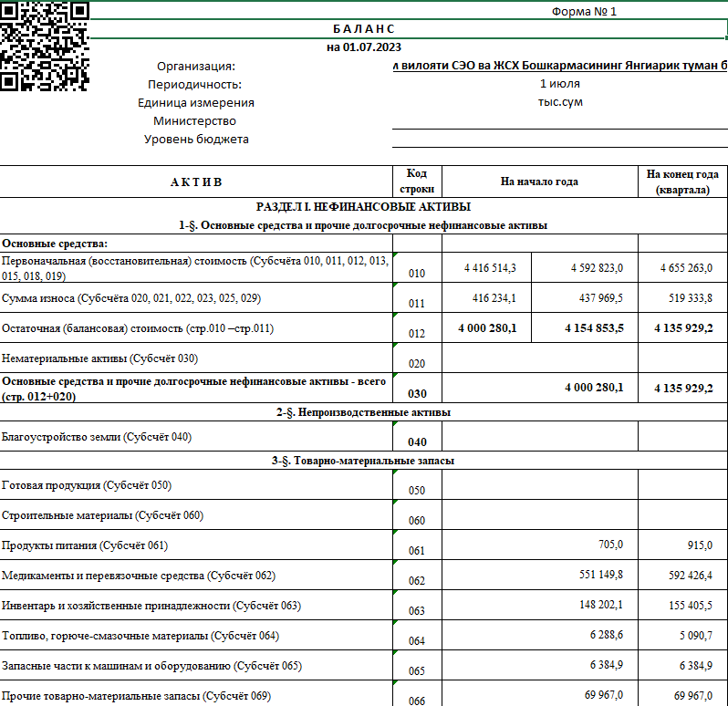Select the value 592 426,4

[691, 576]
